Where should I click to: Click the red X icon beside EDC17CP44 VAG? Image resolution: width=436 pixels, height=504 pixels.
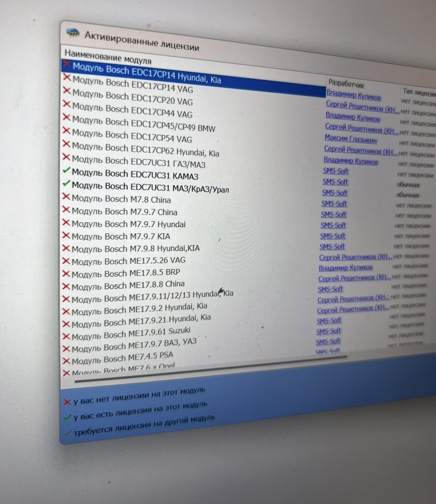click(x=66, y=104)
